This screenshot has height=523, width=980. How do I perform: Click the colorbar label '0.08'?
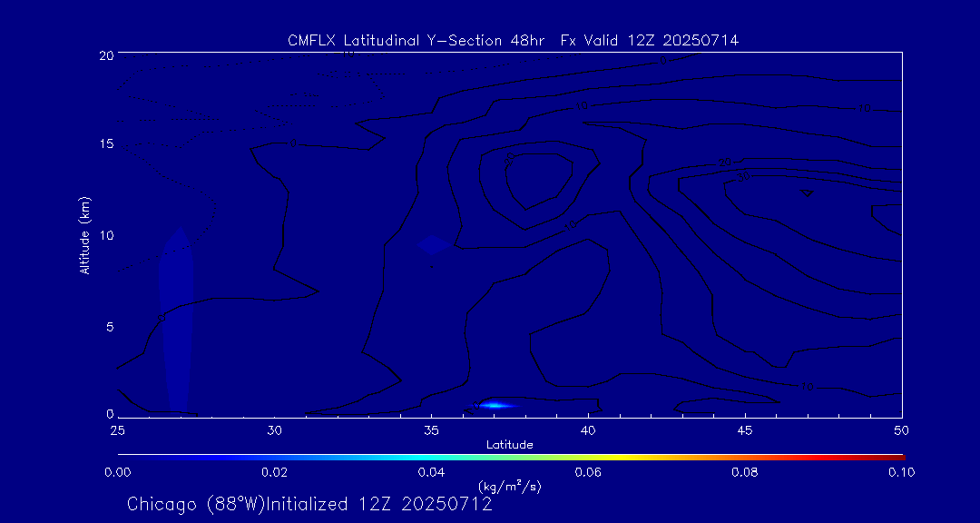click(x=745, y=472)
